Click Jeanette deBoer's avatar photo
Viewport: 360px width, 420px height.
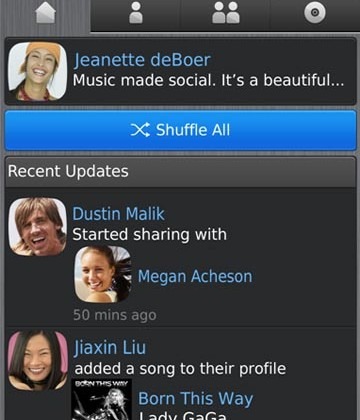pyautogui.click(x=37, y=71)
